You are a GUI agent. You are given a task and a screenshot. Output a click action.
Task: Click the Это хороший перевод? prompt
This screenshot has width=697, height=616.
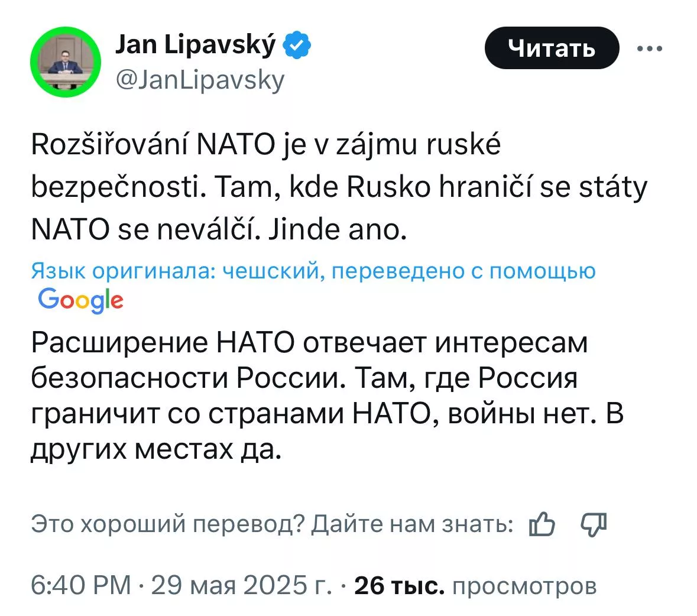pos(167,524)
